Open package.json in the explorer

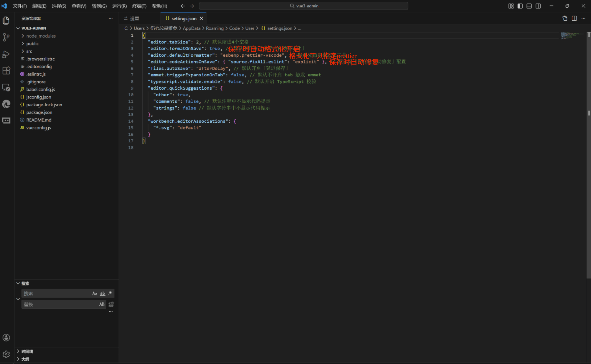click(x=39, y=113)
